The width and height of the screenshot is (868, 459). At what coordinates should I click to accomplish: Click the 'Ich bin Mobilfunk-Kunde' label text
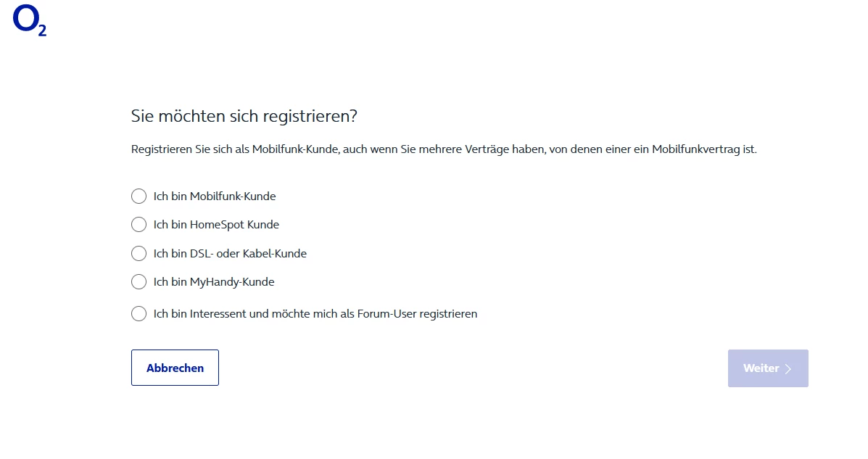pyautogui.click(x=215, y=197)
